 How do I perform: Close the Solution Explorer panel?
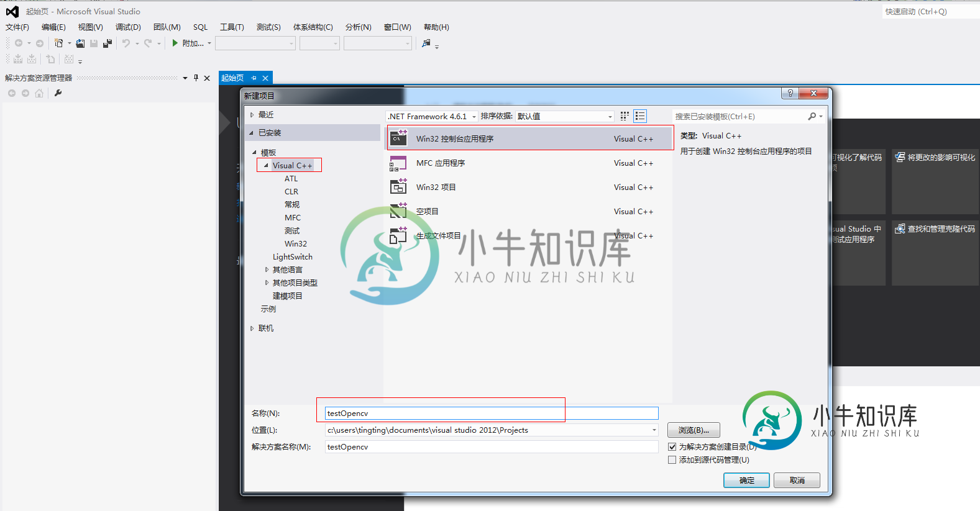(x=207, y=78)
